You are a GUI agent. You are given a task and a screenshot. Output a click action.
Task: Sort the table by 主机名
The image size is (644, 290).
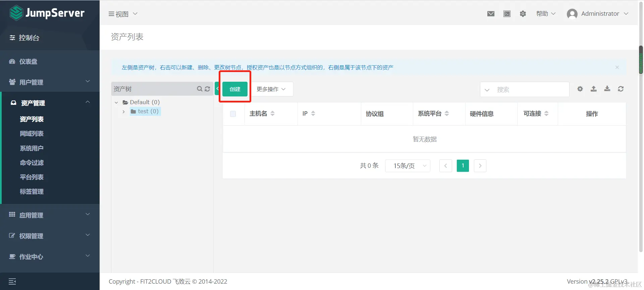click(272, 114)
